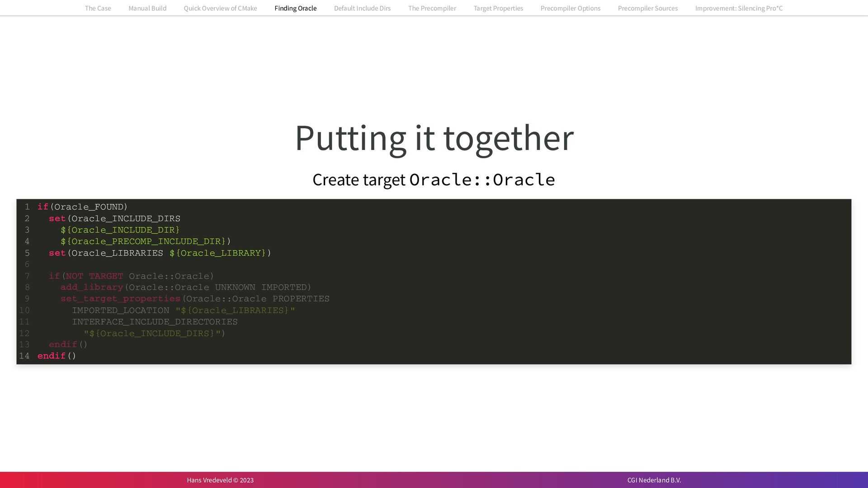Click CGI Nederland B.V. footer text
The image size is (868, 488).
tap(654, 480)
